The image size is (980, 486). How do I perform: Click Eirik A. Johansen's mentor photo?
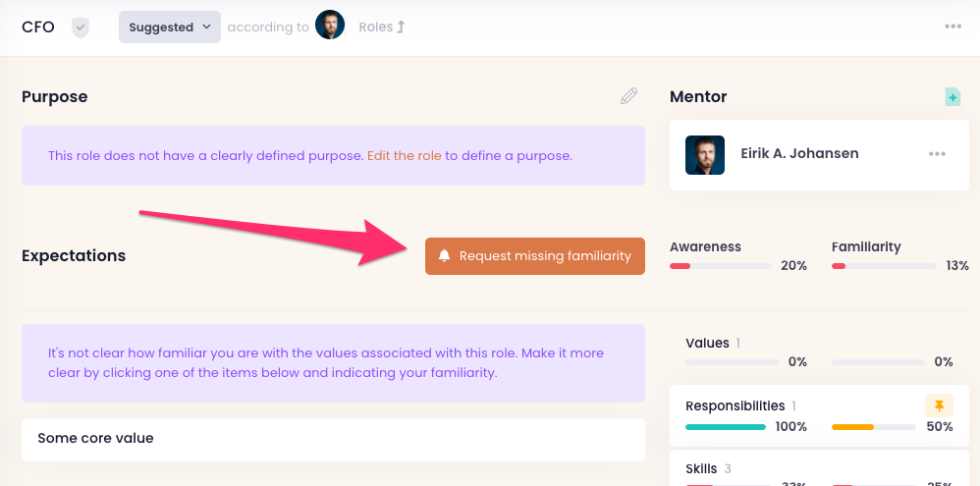click(705, 154)
